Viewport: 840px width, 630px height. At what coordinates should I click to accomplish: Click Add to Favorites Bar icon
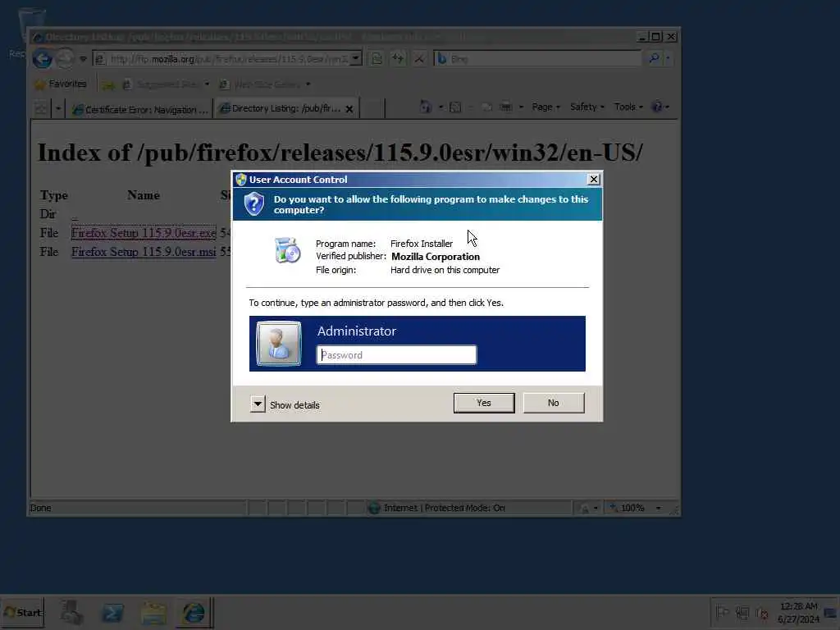(x=107, y=84)
